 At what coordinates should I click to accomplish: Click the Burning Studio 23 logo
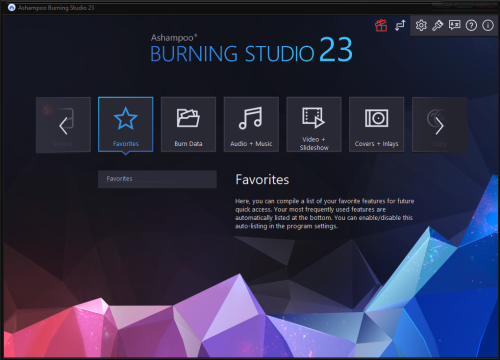click(x=251, y=49)
